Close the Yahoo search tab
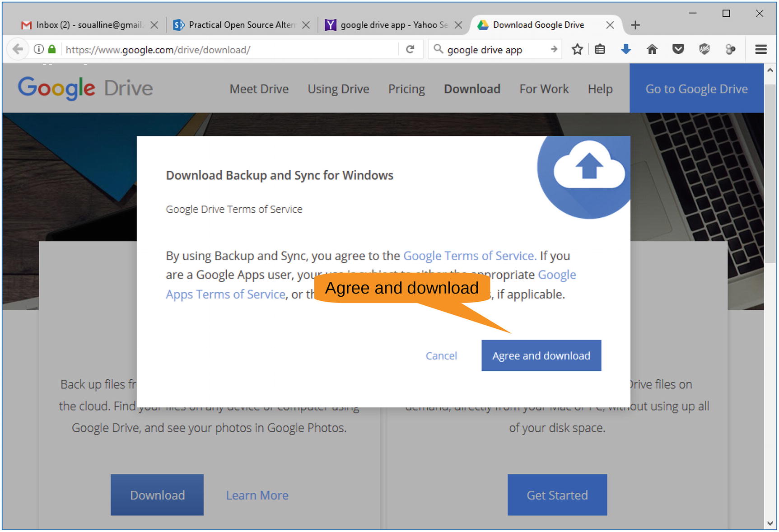 click(458, 25)
